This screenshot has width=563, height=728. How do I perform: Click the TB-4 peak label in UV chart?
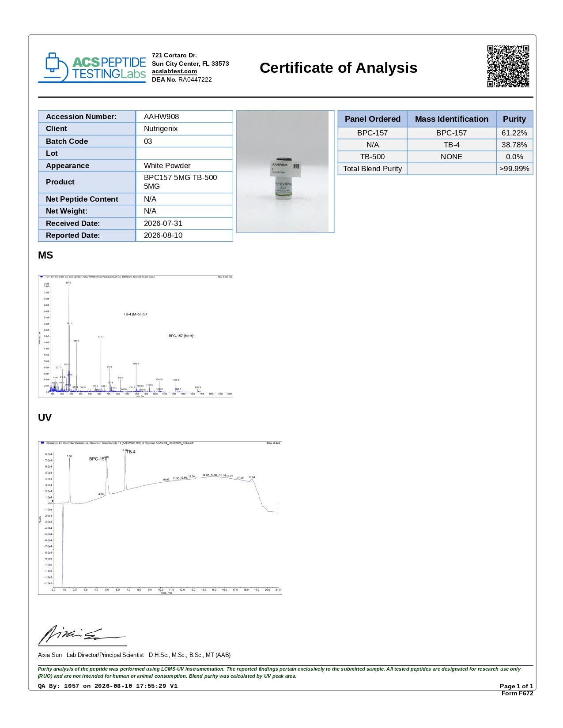[131, 452]
